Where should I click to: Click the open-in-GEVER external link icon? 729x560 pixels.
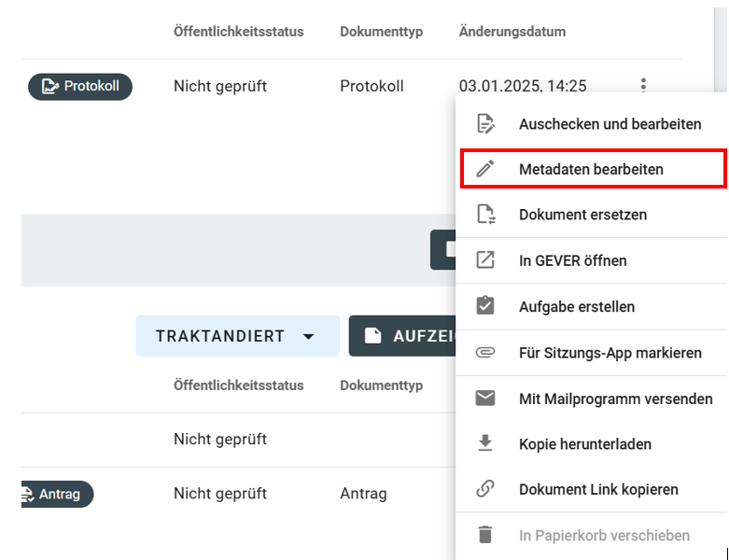(485, 260)
